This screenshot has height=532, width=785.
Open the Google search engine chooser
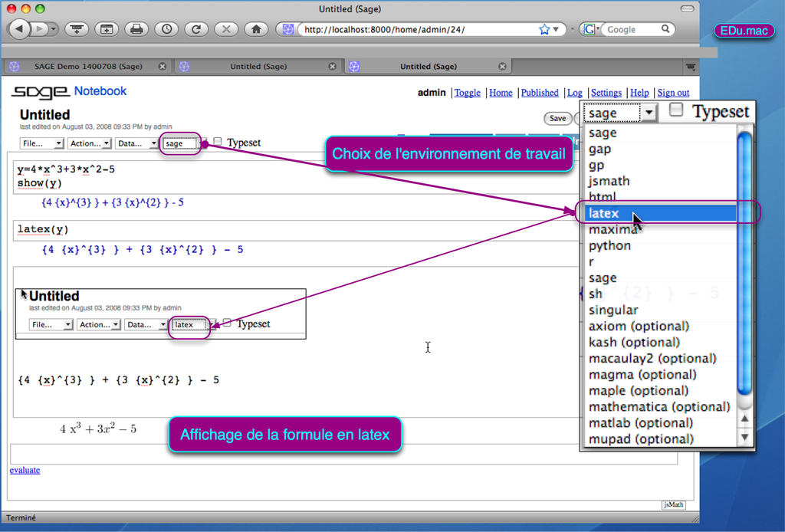(x=591, y=30)
